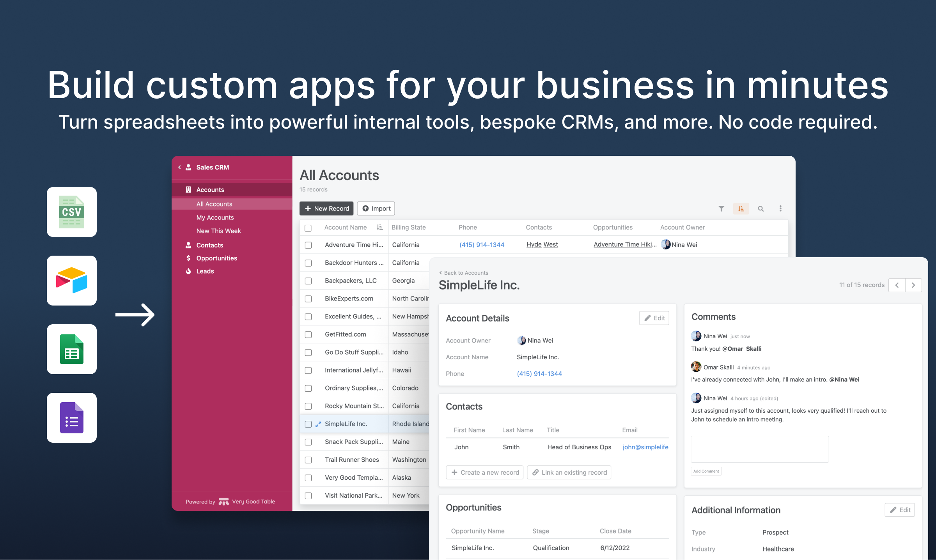The height and width of the screenshot is (560, 936).
Task: Check the SimpleLife Inc. row checkbox
Action: [308, 424]
